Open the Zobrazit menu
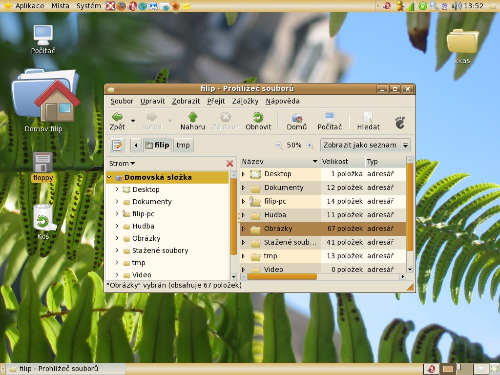500x375 pixels. point(186,101)
